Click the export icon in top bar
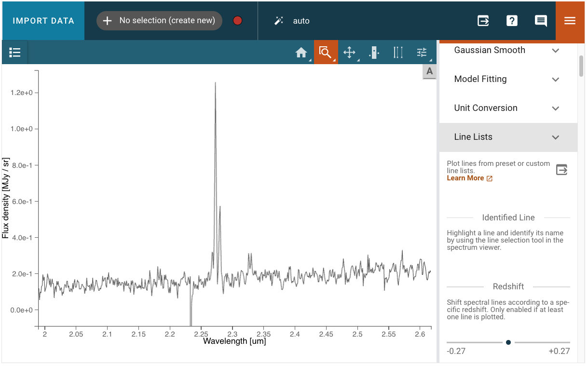The height and width of the screenshot is (366, 588). [x=483, y=21]
